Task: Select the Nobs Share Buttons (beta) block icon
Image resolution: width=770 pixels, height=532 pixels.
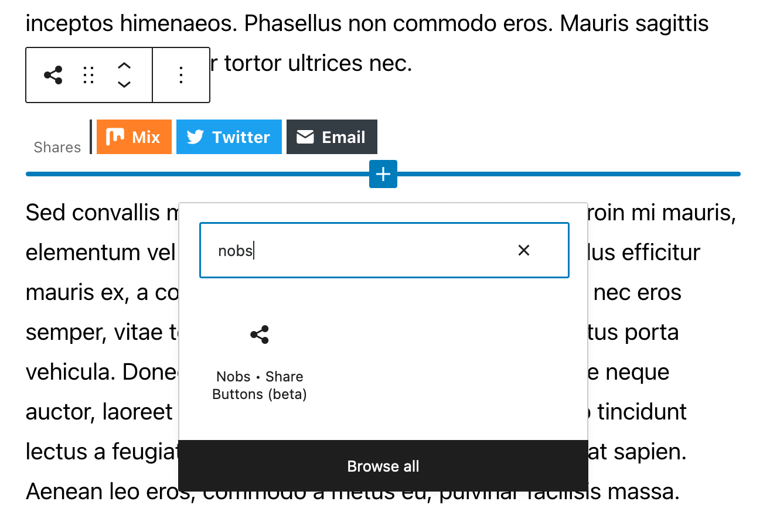Action: coord(259,334)
